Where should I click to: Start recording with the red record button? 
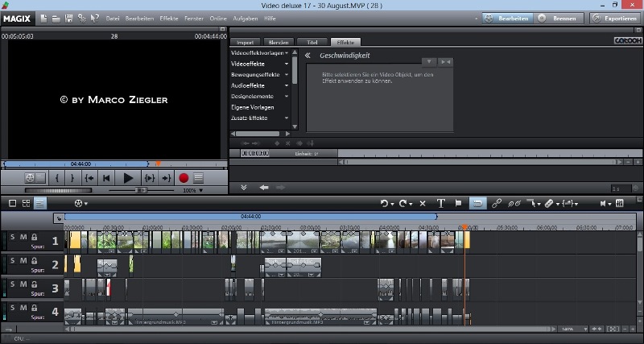(184, 178)
